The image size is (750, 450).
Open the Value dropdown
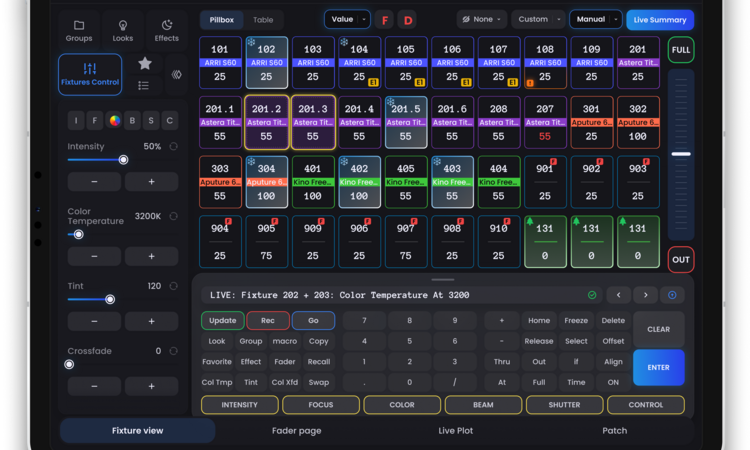click(x=346, y=19)
